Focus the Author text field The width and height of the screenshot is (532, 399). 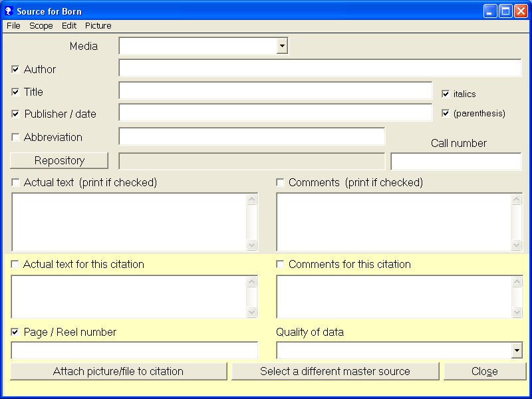click(x=320, y=68)
